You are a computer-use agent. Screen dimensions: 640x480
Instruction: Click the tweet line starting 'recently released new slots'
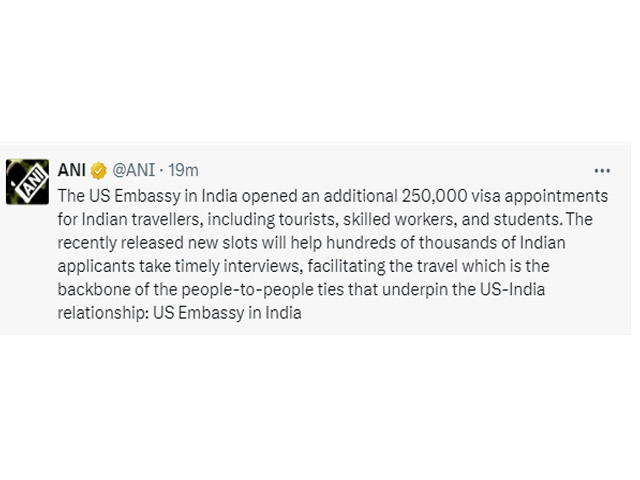coord(311,243)
